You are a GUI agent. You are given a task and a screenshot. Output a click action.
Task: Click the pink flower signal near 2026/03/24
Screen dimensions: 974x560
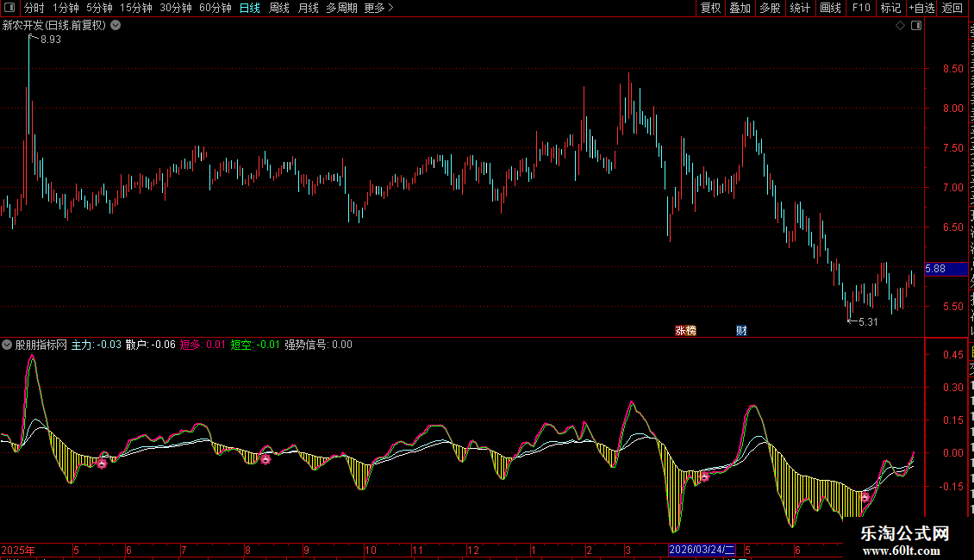click(x=704, y=476)
